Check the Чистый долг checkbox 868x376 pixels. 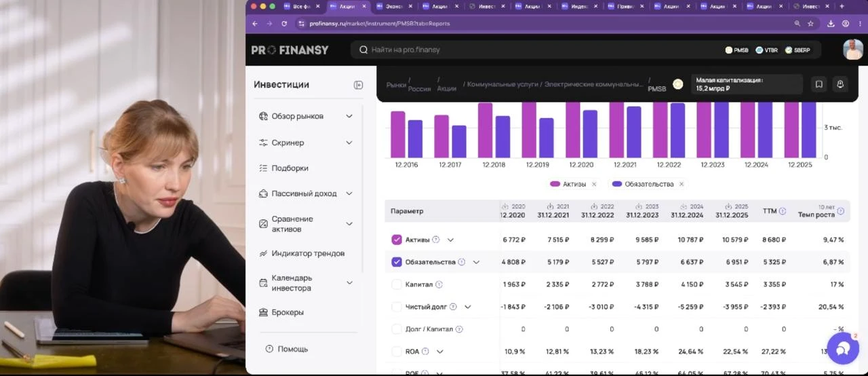click(397, 307)
